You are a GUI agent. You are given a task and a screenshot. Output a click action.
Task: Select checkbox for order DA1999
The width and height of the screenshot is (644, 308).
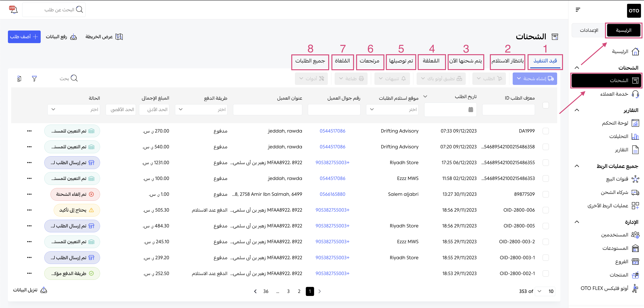pos(545,131)
